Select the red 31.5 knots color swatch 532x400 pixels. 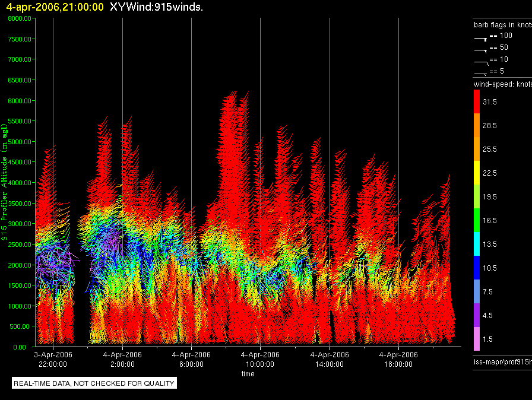[477, 101]
